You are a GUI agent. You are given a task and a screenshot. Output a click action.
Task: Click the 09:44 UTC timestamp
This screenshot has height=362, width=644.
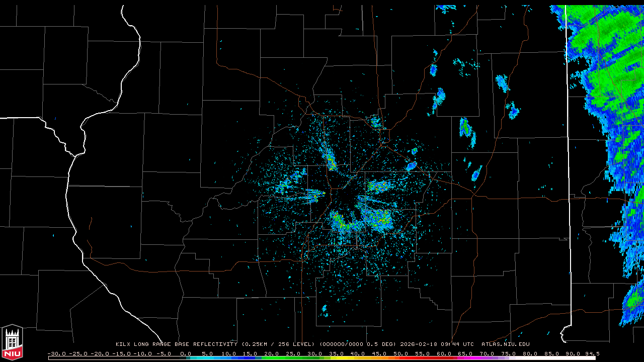[456, 344]
